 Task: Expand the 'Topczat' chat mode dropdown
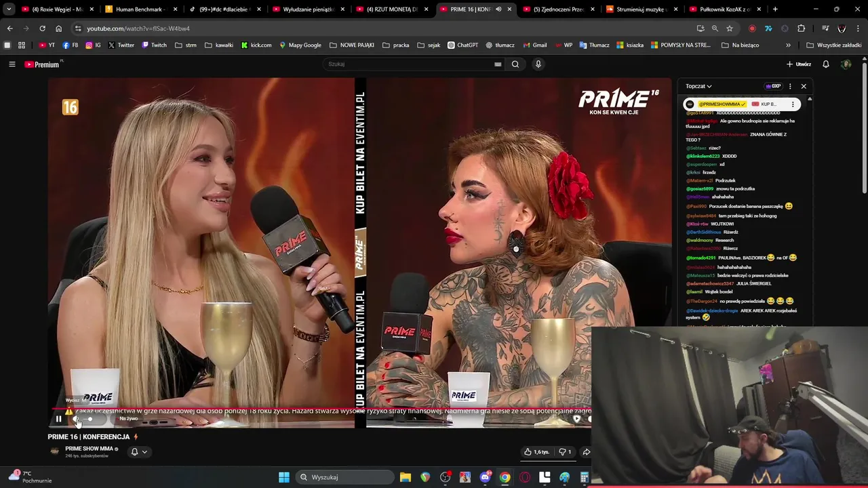698,86
